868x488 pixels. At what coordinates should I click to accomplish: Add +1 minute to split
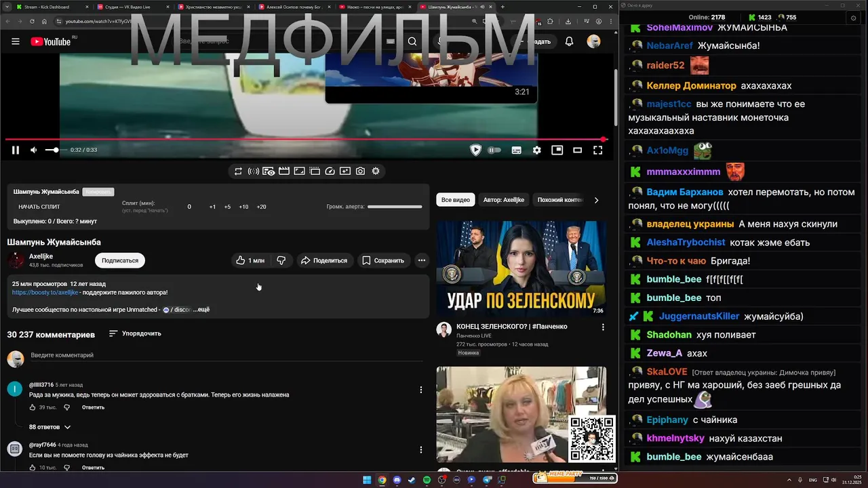click(212, 207)
